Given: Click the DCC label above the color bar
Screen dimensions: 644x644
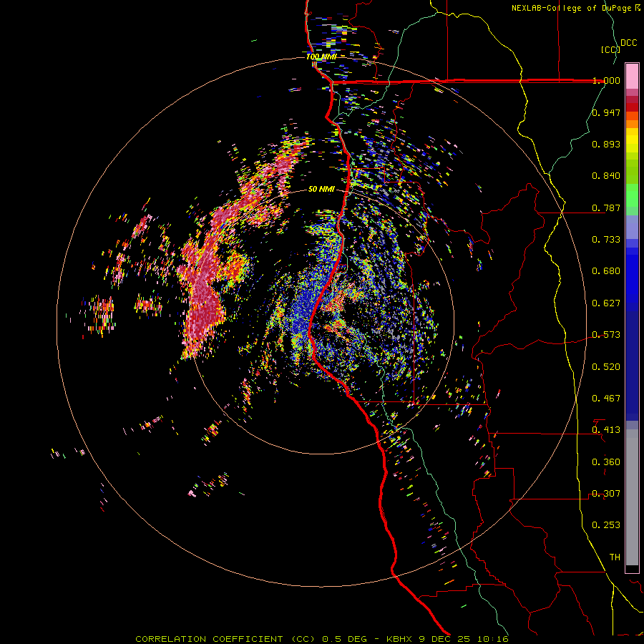Looking at the screenshot, I should tap(629, 43).
